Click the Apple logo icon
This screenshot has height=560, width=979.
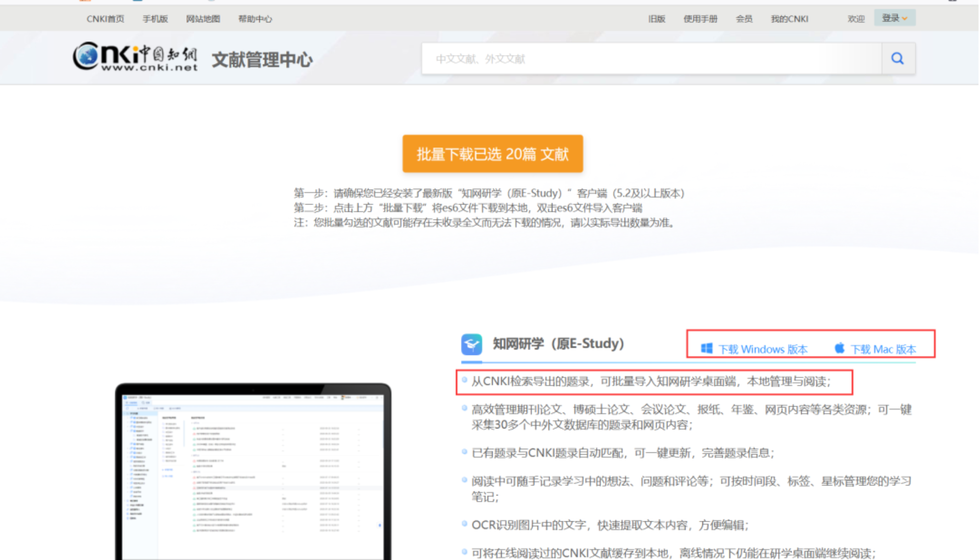tap(839, 348)
